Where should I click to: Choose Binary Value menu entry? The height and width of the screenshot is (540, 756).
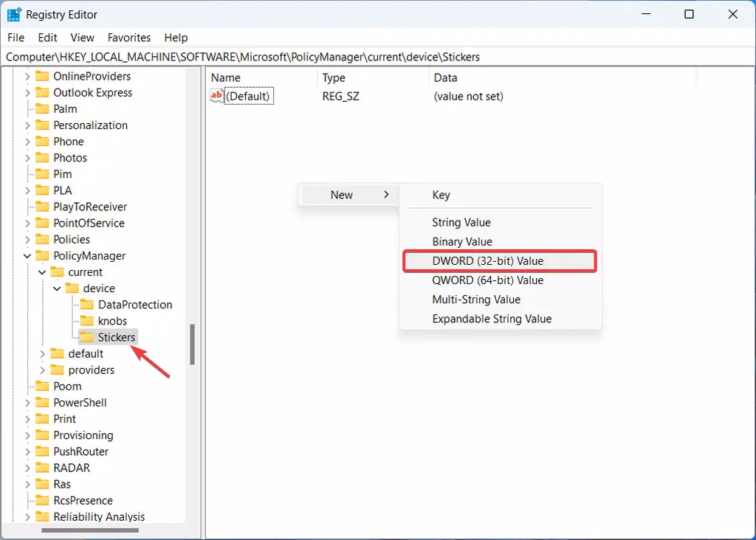(x=500, y=242)
